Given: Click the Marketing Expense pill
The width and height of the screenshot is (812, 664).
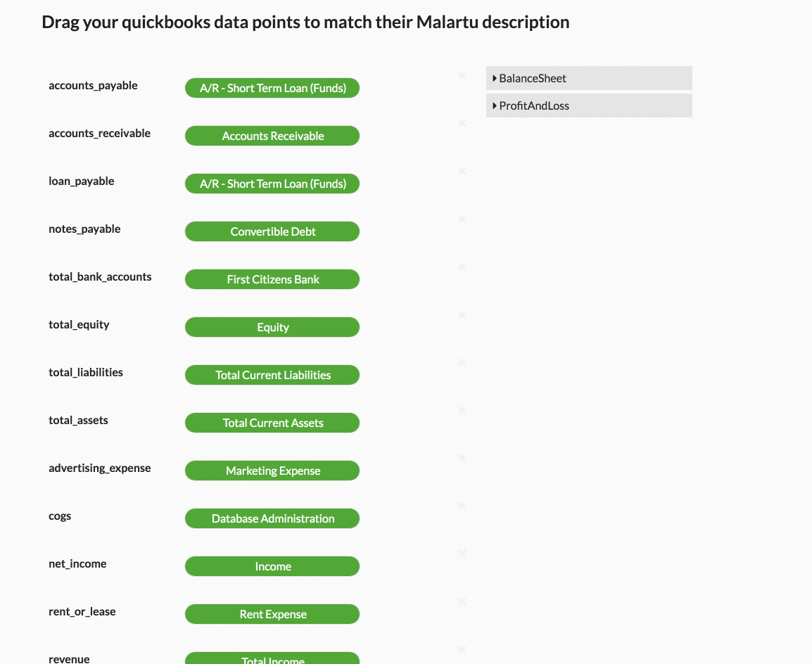Looking at the screenshot, I should click(272, 471).
